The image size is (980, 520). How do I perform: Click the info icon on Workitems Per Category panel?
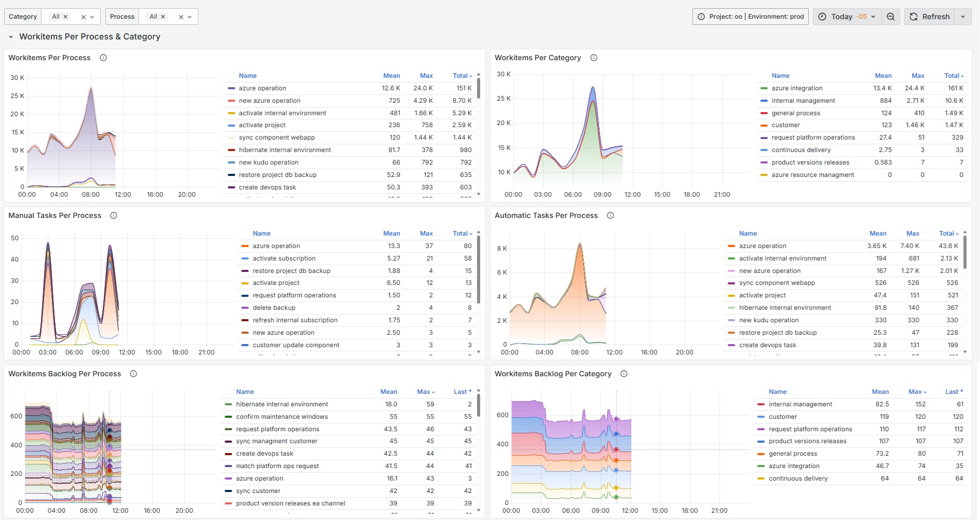[x=594, y=58]
